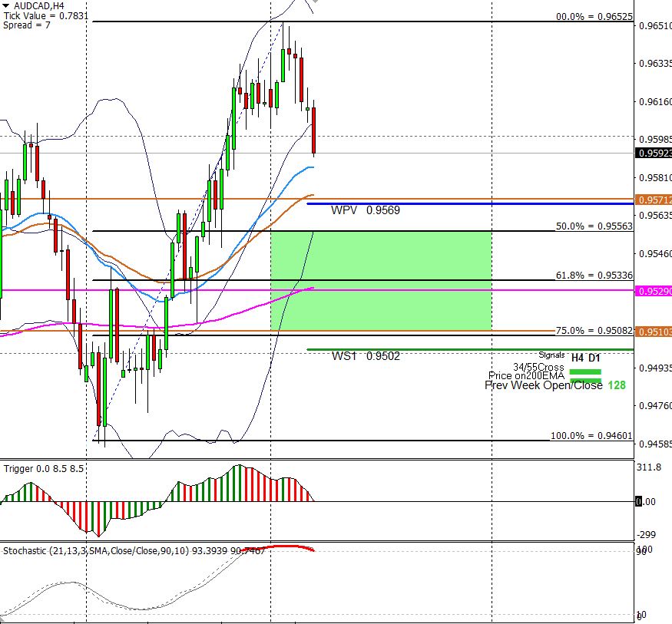The height and width of the screenshot is (624, 672).
Task: Select the WS1 0.9502 support label
Action: [366, 356]
